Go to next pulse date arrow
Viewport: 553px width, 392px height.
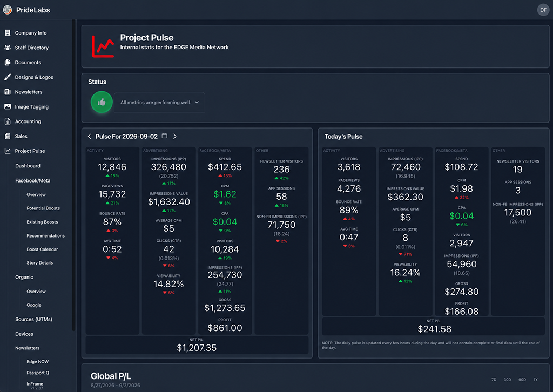174,137
